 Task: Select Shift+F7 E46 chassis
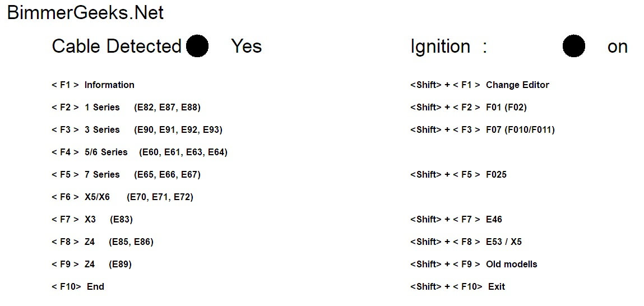456,220
